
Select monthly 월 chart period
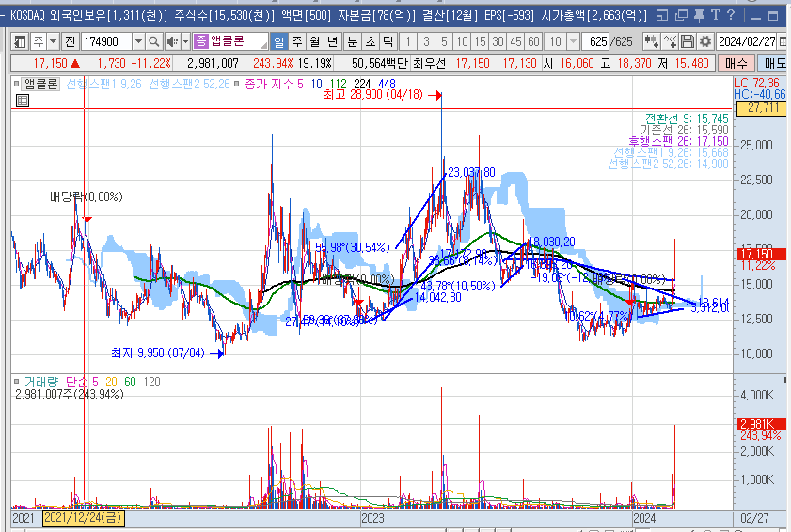315,41
